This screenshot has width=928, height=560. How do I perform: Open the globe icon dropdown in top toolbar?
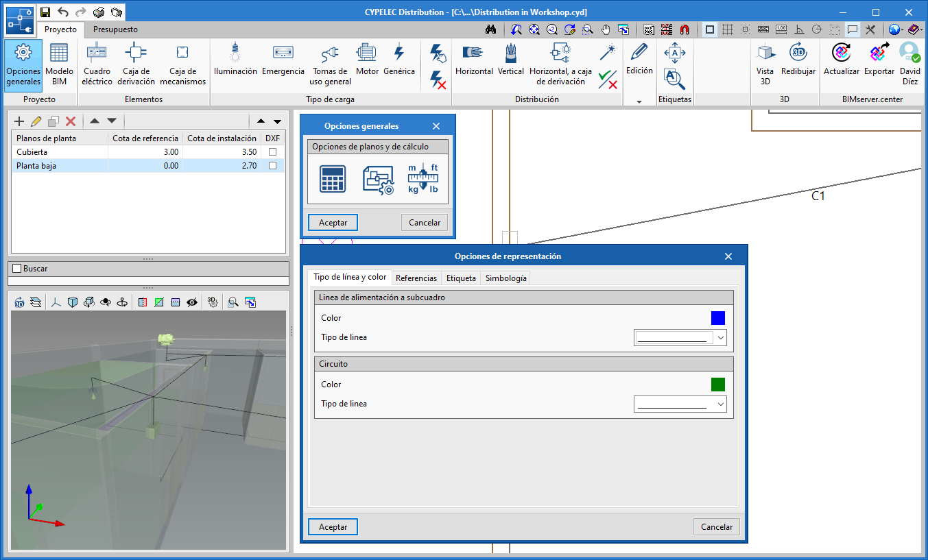(x=895, y=29)
